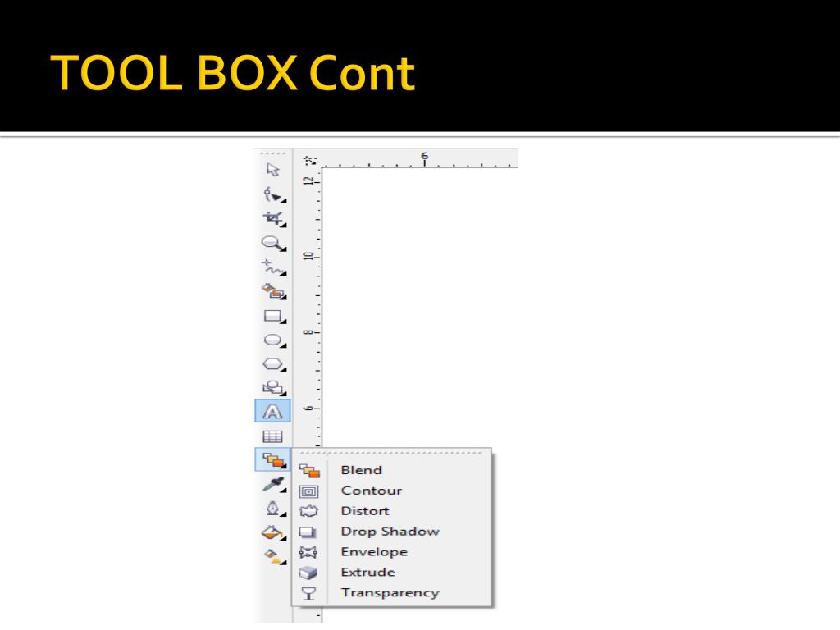Click the ruler origin corner icon
Image resolution: width=840 pixels, height=630 pixels.
[309, 160]
